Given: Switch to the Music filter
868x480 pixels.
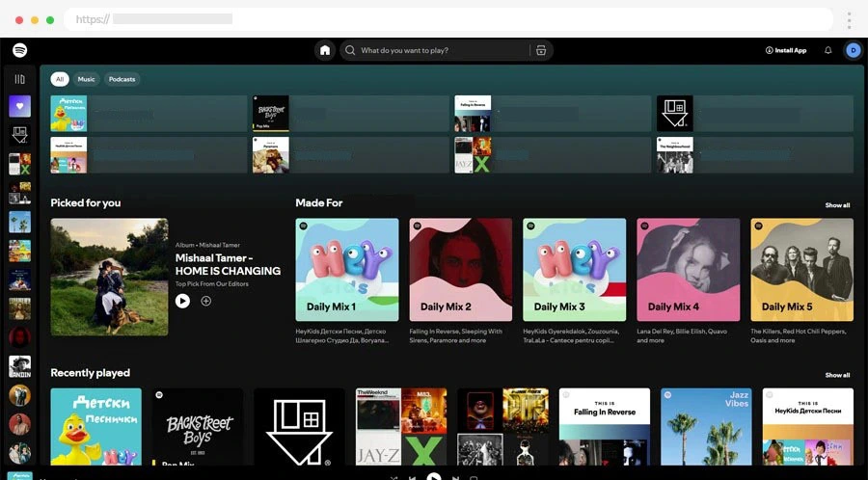Looking at the screenshot, I should point(87,79).
